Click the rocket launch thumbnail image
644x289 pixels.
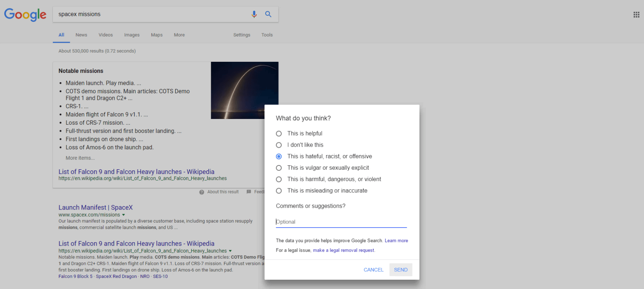(x=245, y=90)
